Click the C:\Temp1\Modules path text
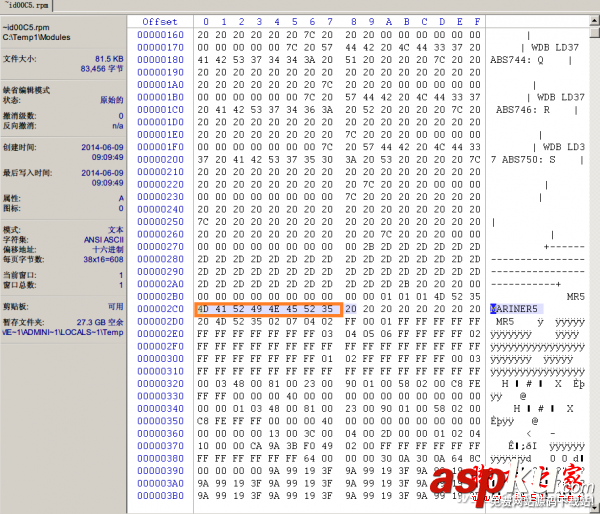 36,37
